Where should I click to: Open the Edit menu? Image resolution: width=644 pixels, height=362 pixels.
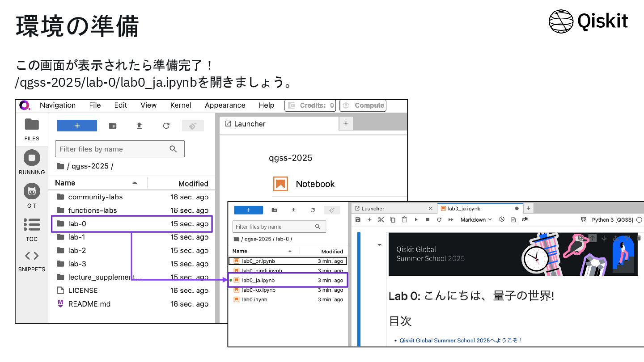click(x=120, y=105)
